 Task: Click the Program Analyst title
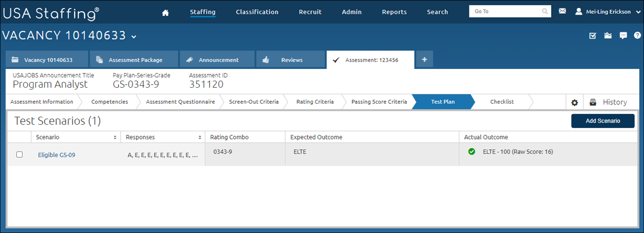click(50, 84)
